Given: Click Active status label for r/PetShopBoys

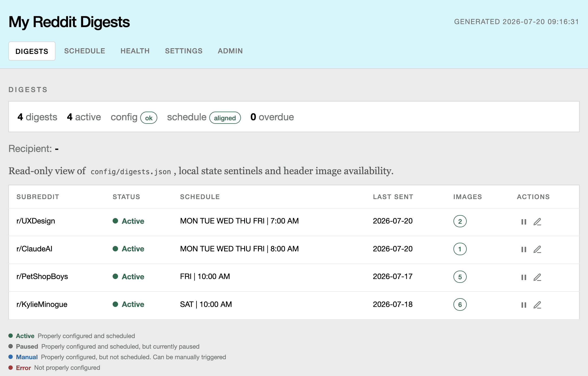Looking at the screenshot, I should pos(133,277).
